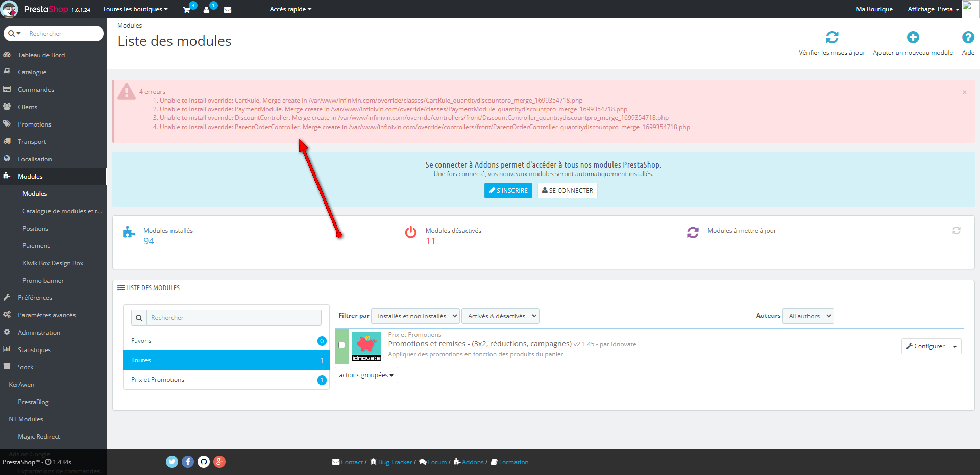Click the Configurer module button

click(x=925, y=346)
